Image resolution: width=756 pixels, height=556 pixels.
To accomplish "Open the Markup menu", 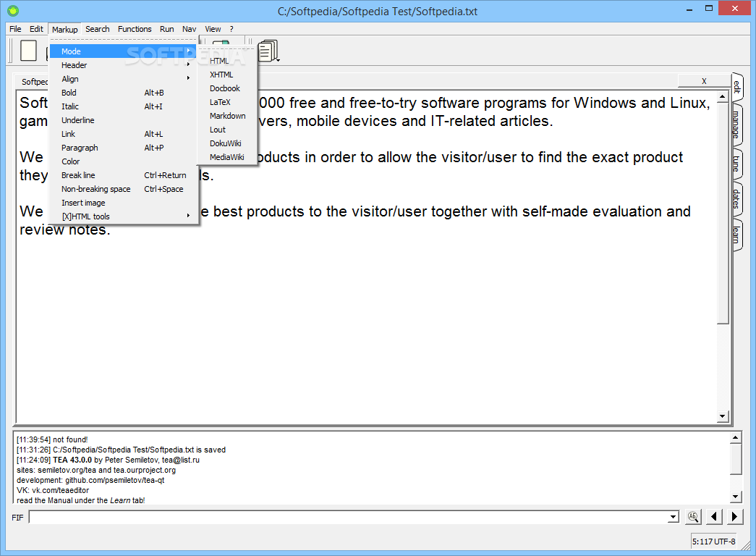I will tap(64, 30).
